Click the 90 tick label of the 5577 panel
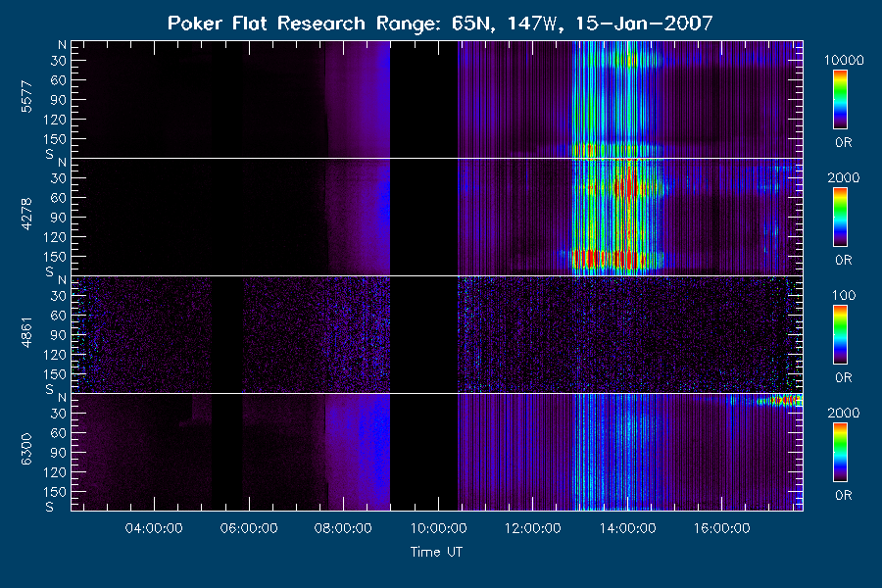 click(59, 100)
